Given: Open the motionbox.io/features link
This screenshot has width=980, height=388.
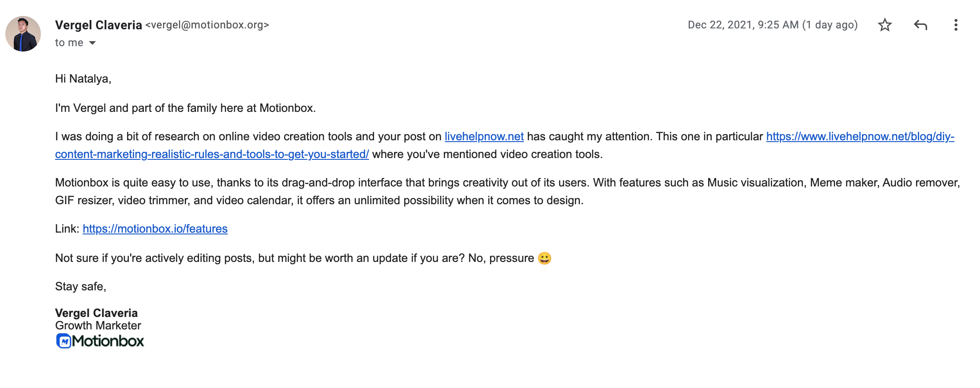Looking at the screenshot, I should click(x=155, y=229).
